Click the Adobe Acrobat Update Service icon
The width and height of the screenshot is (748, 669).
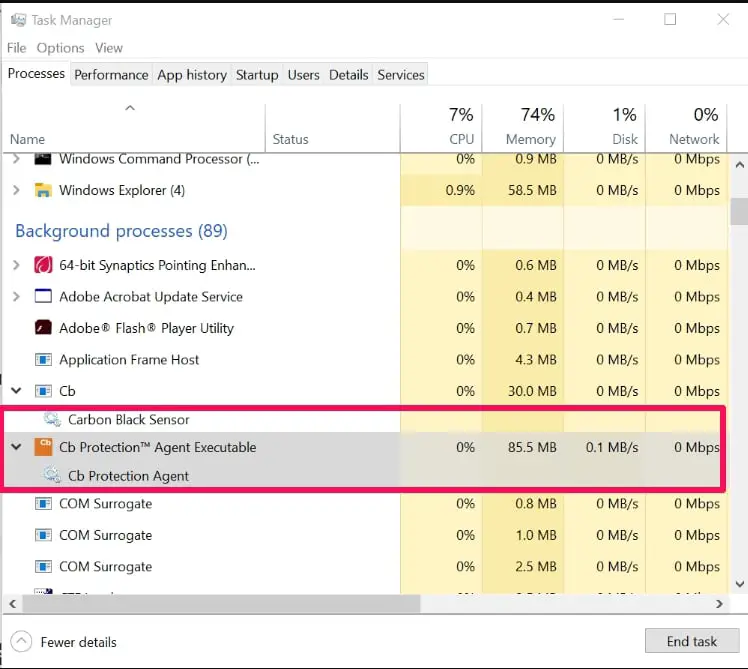coord(43,297)
